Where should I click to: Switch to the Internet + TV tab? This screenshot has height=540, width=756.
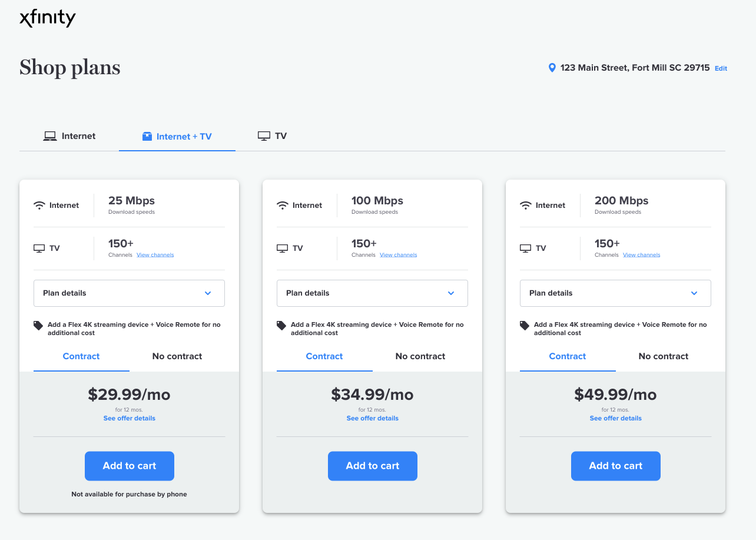[177, 137]
